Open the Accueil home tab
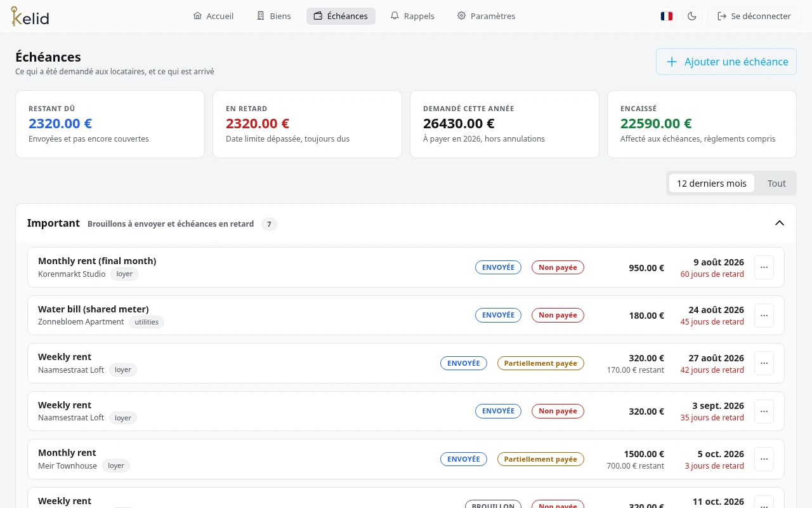Viewport: 812px width, 508px height. [213, 16]
